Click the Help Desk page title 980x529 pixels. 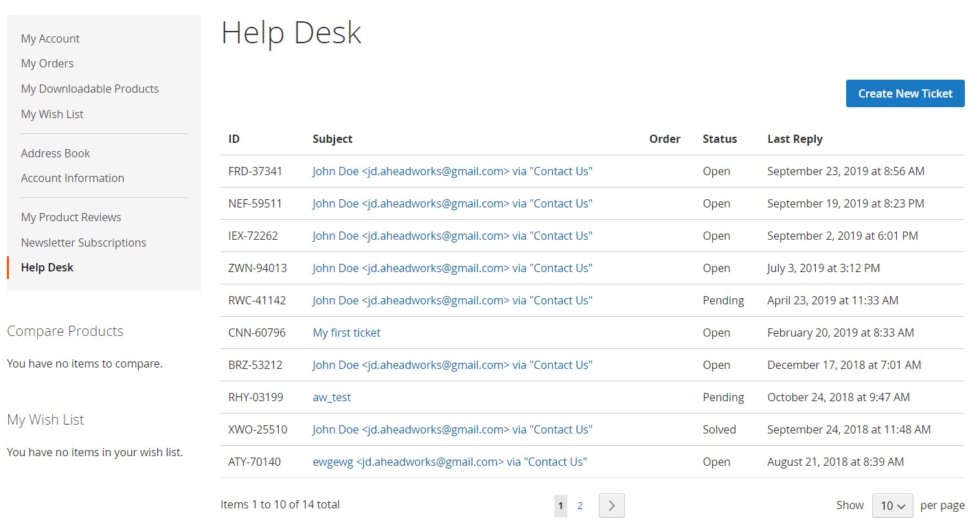pyautogui.click(x=291, y=32)
